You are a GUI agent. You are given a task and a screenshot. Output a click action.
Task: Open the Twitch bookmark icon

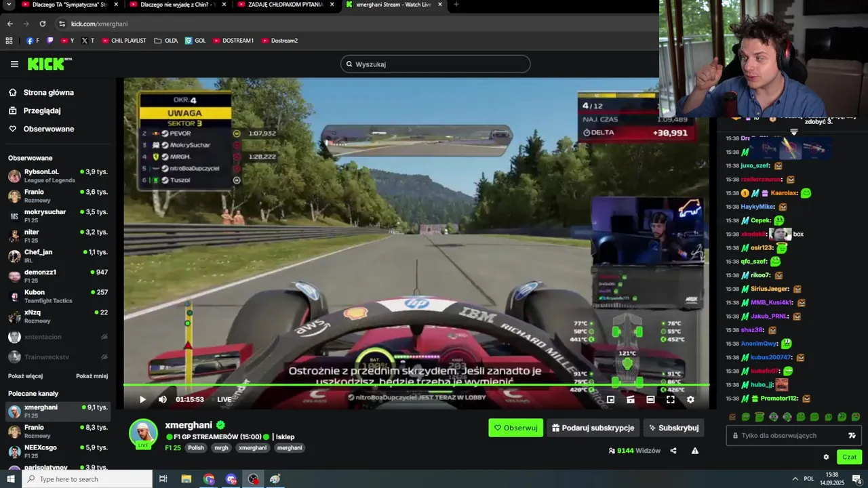[x=50, y=41]
